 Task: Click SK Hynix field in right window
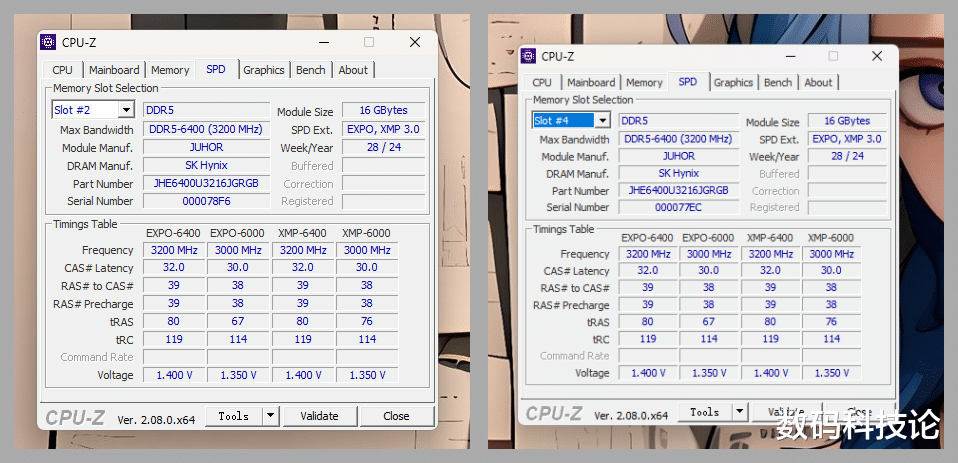coord(678,173)
